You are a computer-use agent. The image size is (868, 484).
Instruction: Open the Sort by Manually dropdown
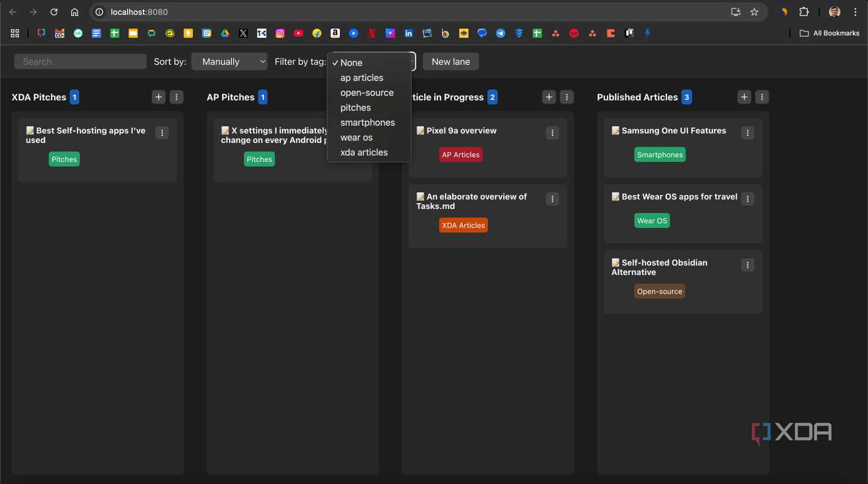[x=229, y=61]
